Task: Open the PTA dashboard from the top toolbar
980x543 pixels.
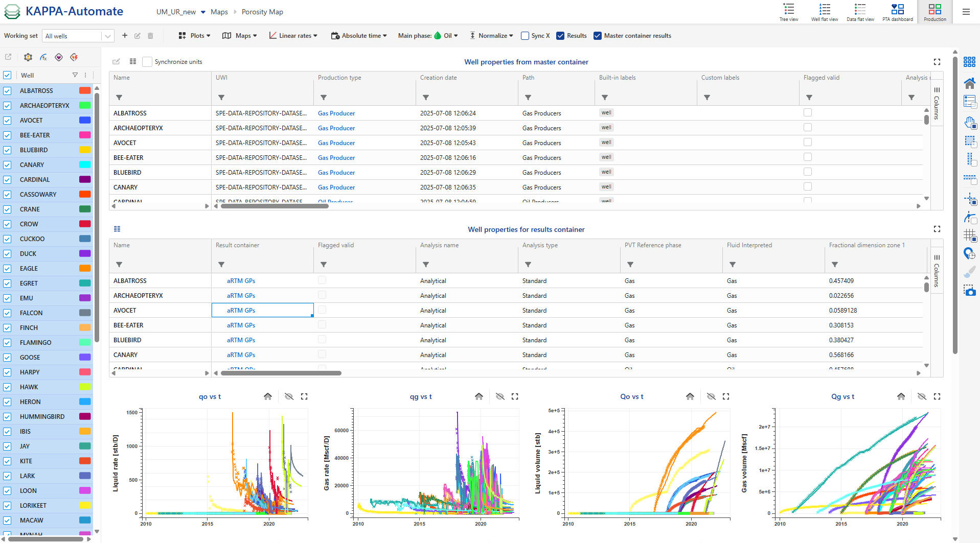Action: pos(898,12)
